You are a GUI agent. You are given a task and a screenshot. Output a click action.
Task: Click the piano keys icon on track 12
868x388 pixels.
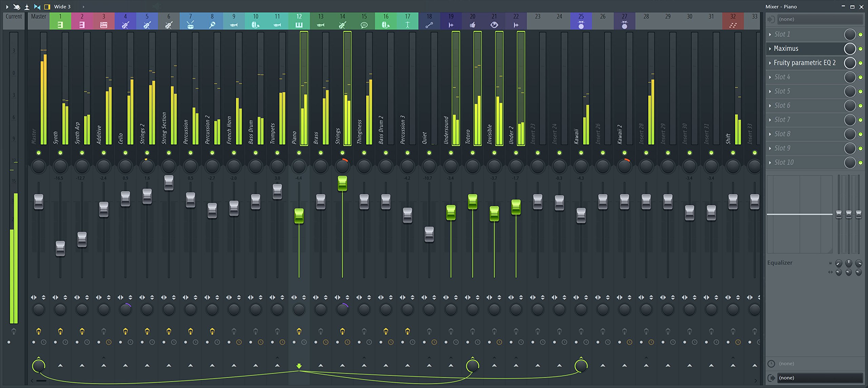[299, 25]
